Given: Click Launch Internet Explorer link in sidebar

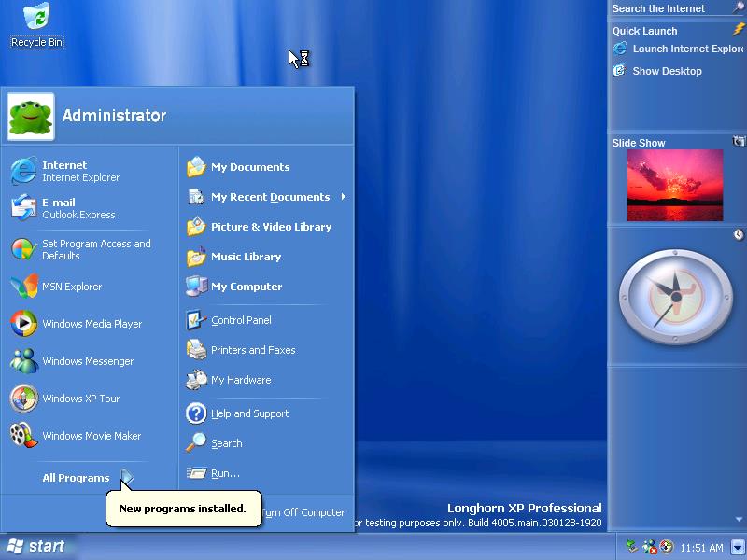Looking at the screenshot, I should point(687,49).
